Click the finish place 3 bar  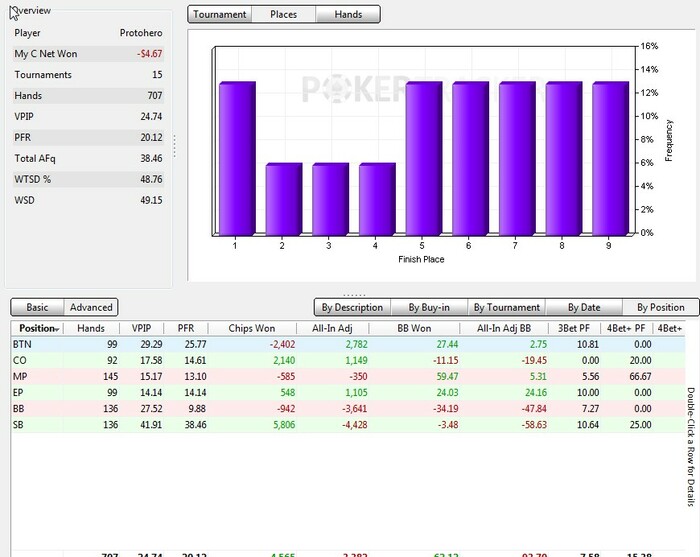330,199
